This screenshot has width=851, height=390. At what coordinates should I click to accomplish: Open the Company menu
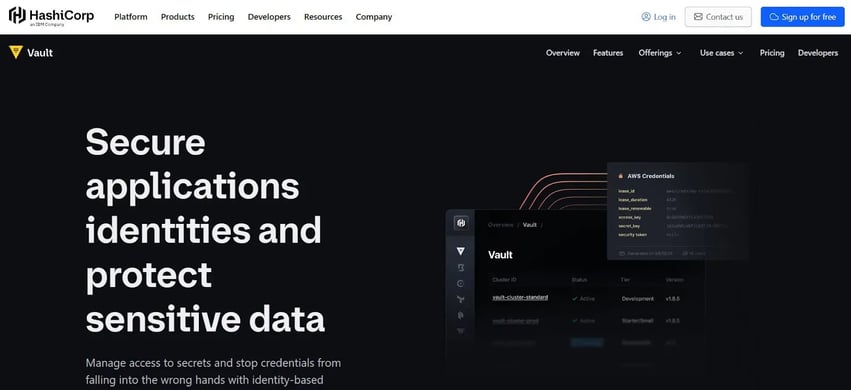click(x=374, y=17)
